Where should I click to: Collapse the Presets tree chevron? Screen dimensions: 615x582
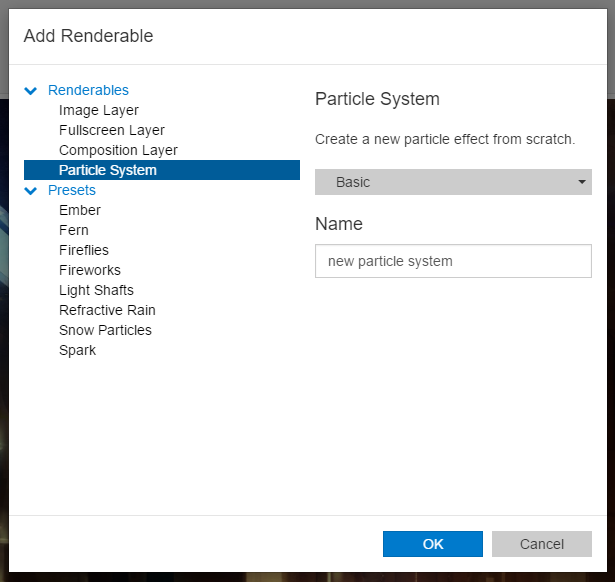coord(31,191)
